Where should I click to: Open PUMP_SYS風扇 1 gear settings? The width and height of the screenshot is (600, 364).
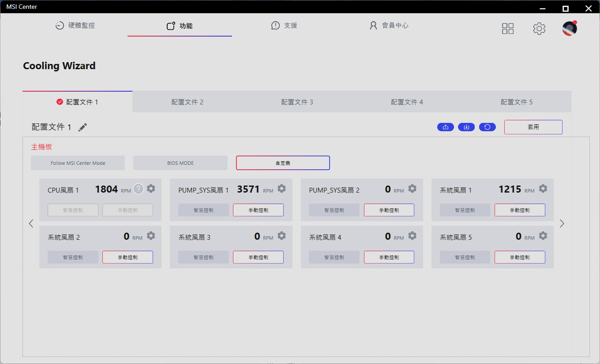coord(281,189)
